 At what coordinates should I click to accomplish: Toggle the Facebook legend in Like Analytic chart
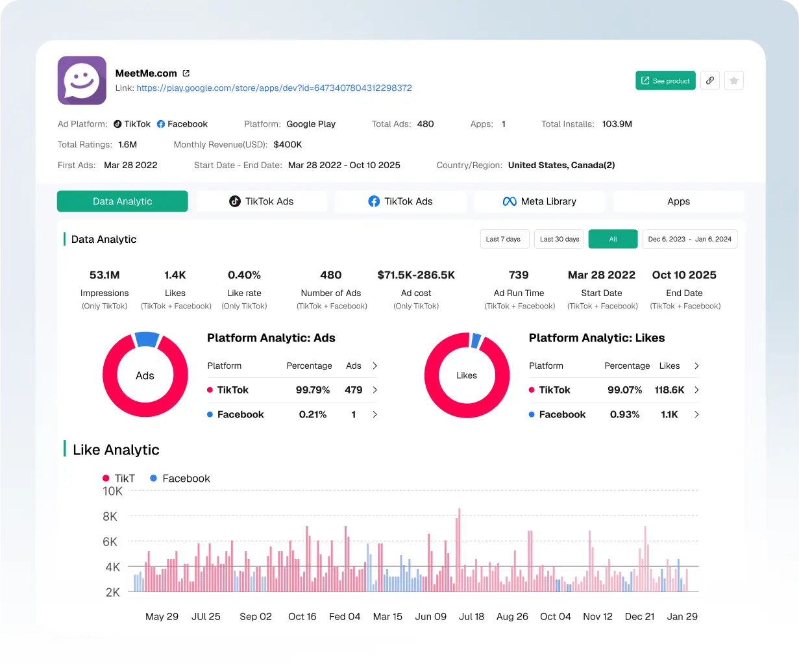click(x=179, y=479)
